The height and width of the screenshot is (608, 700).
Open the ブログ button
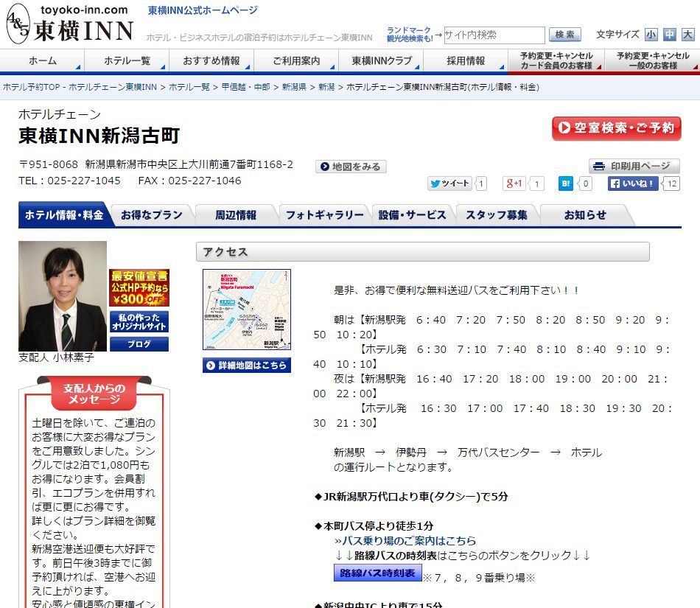(x=139, y=344)
